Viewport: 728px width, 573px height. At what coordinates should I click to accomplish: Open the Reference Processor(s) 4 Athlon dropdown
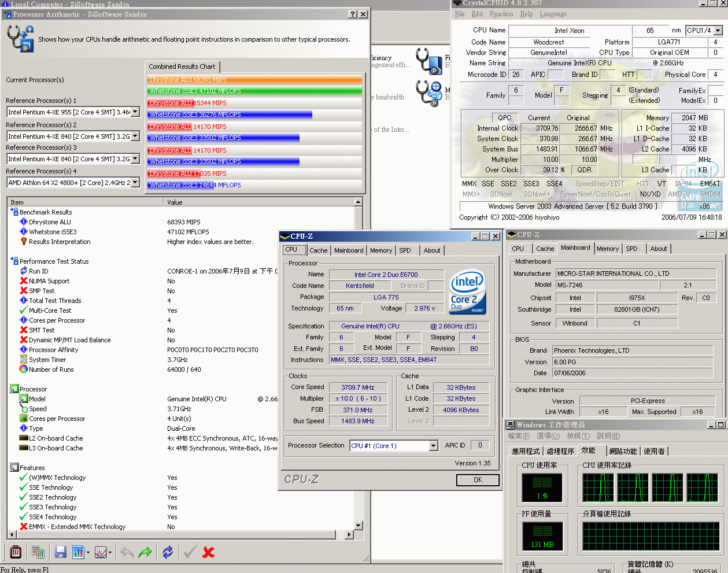click(x=135, y=182)
